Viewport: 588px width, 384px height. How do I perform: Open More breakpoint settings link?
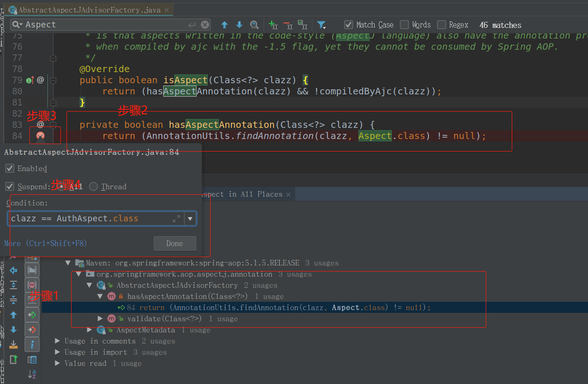(x=46, y=243)
